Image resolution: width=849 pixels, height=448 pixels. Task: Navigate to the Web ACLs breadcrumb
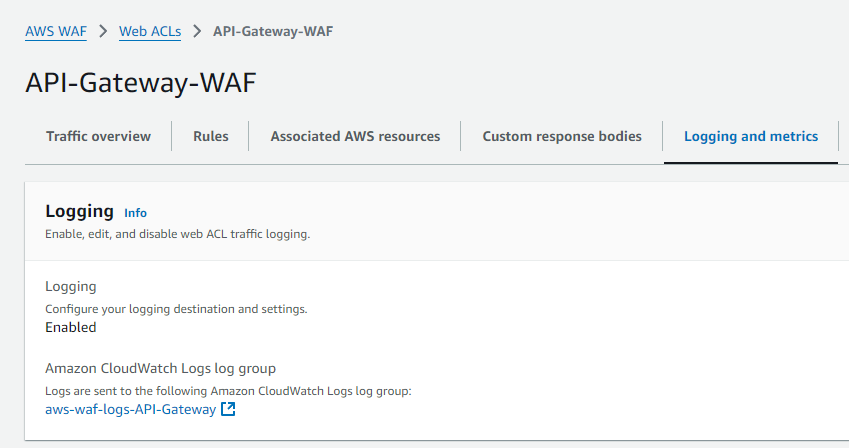[150, 31]
